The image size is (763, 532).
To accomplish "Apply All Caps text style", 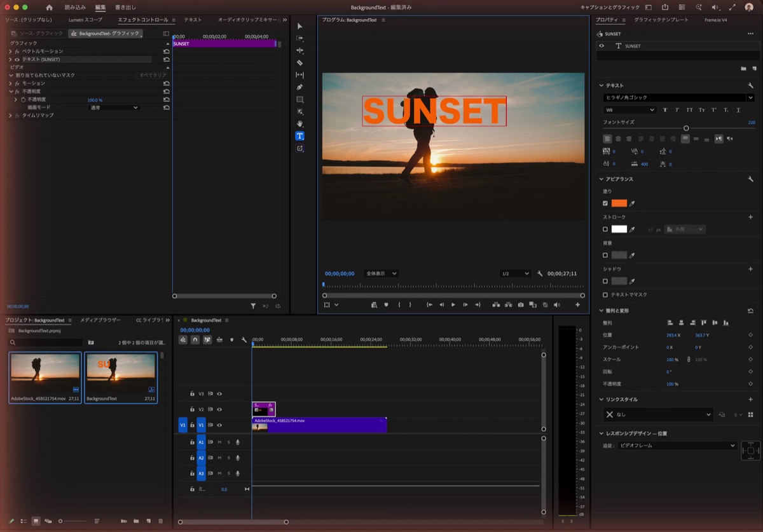I will pyautogui.click(x=689, y=110).
